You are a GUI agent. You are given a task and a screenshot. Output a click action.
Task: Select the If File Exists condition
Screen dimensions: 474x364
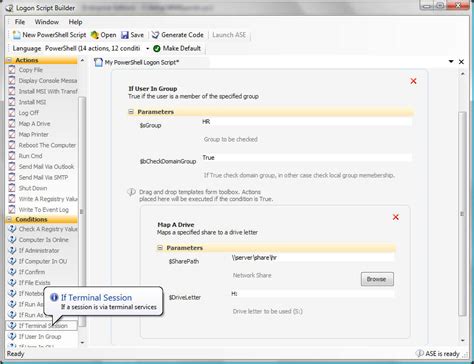click(x=34, y=283)
